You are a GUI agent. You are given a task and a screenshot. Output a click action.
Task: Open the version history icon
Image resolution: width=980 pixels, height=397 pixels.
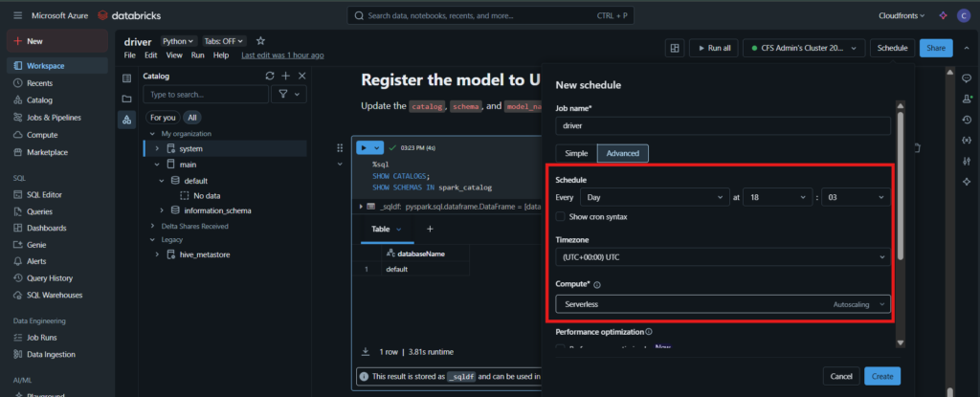click(x=966, y=118)
